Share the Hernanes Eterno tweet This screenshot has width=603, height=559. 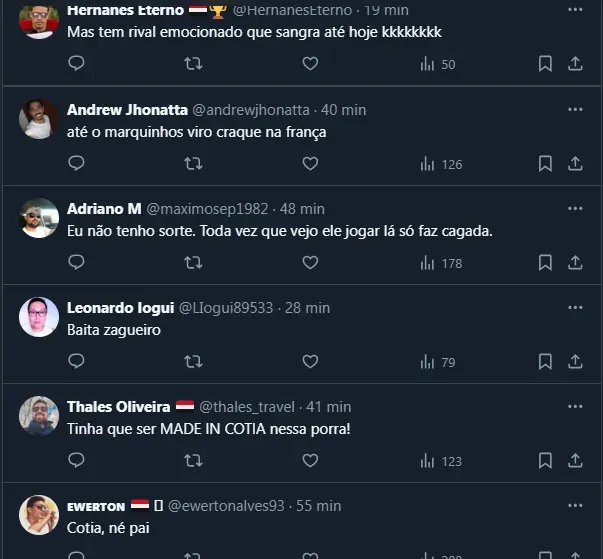click(575, 63)
